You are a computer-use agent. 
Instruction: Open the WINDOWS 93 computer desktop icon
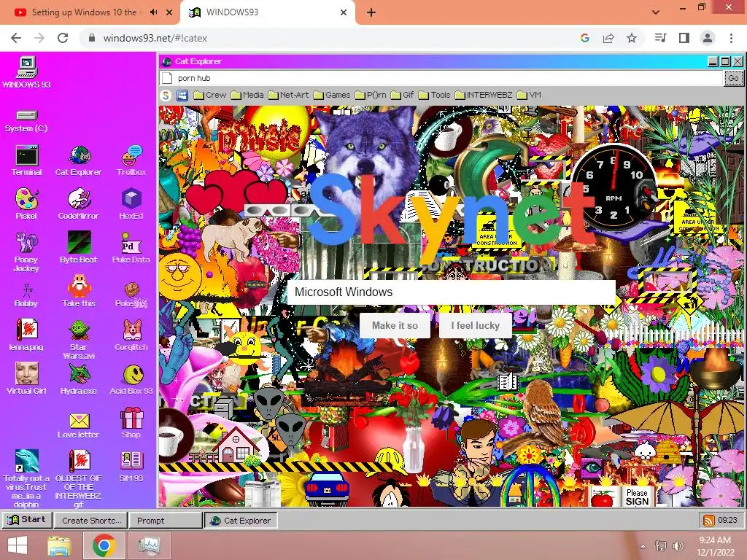pos(27,72)
